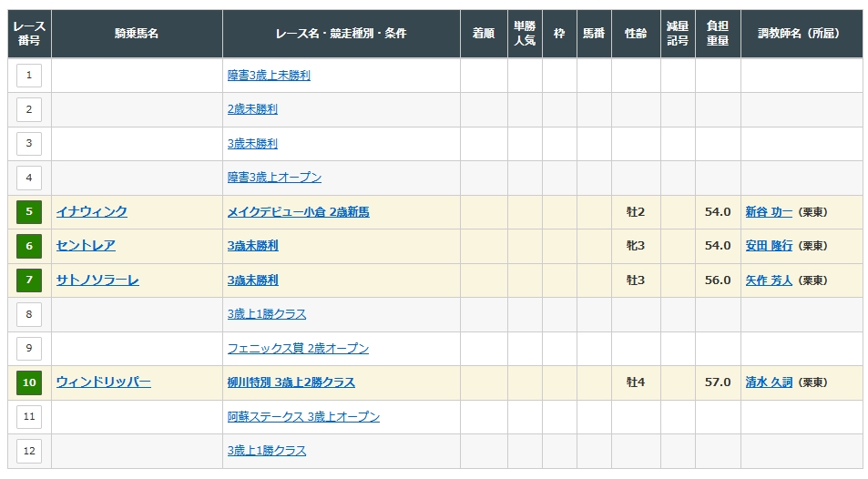Open race 1 障害3歳上未勝利 link
This screenshot has width=868, height=479.
(x=269, y=76)
